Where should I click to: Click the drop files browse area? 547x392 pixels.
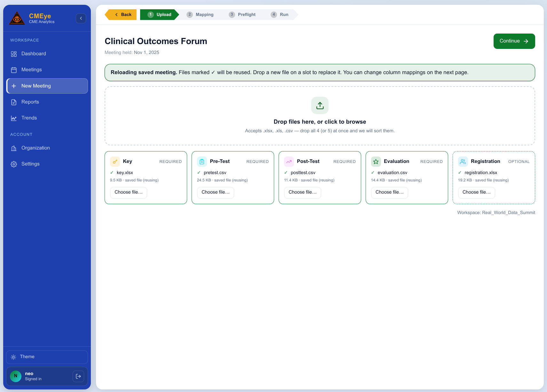point(320,116)
